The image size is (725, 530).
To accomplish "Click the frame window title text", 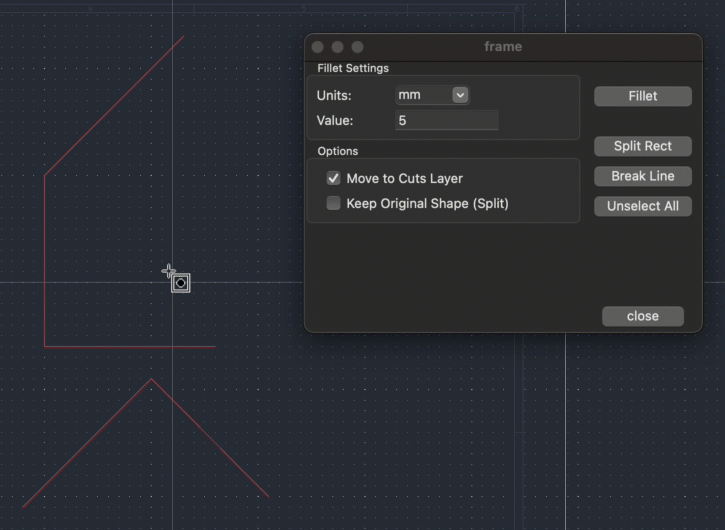I will [503, 47].
